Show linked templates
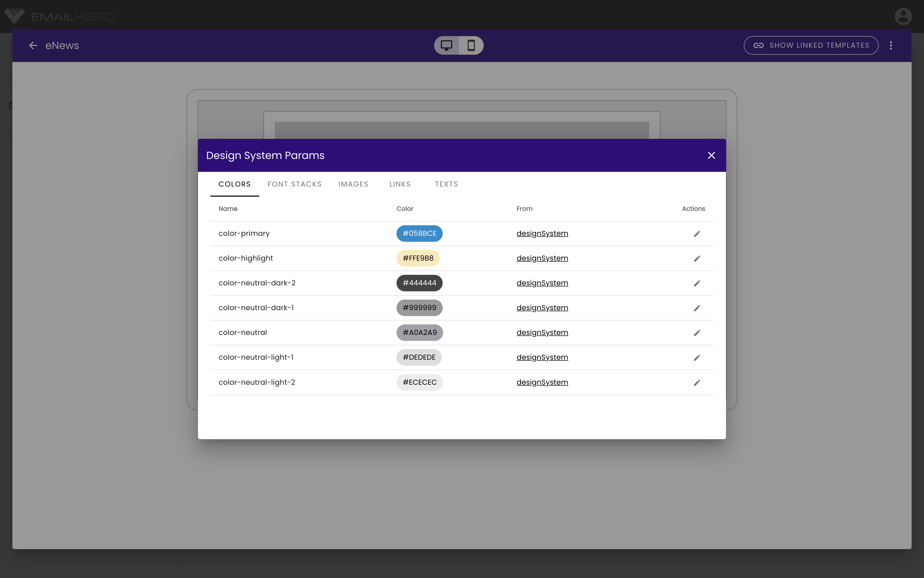924x578 pixels. (811, 45)
